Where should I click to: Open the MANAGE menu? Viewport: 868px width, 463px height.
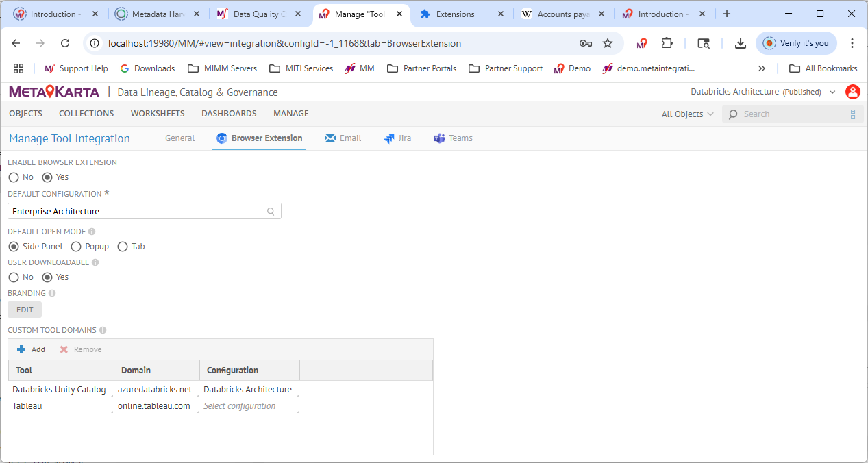tap(290, 114)
